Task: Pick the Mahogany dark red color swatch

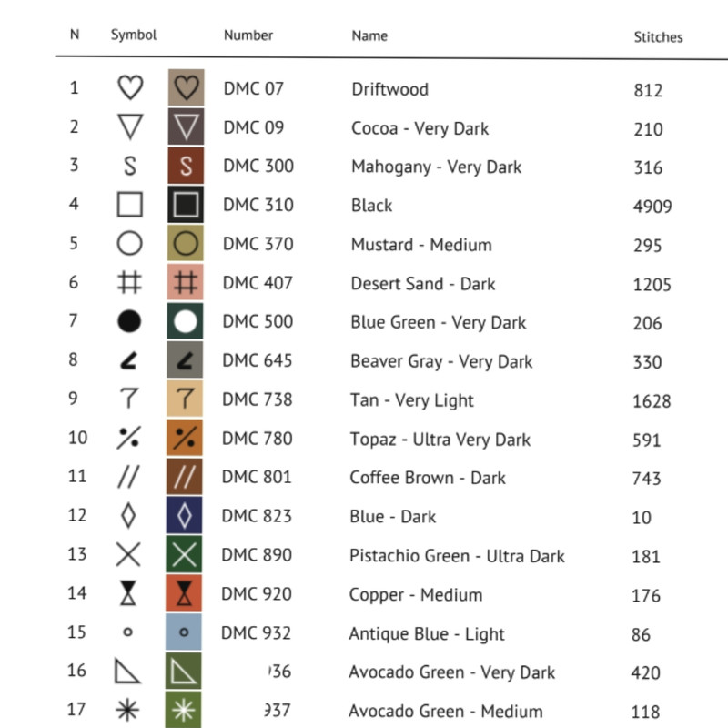Action: (x=186, y=166)
